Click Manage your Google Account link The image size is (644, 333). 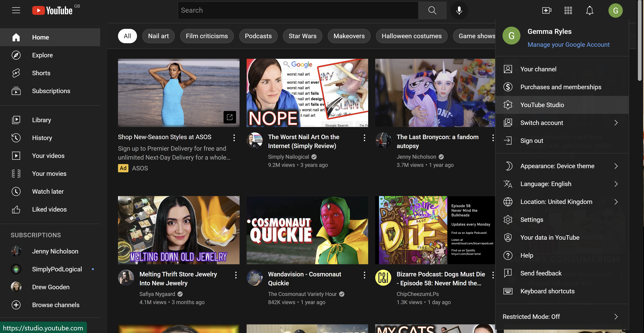click(x=568, y=45)
